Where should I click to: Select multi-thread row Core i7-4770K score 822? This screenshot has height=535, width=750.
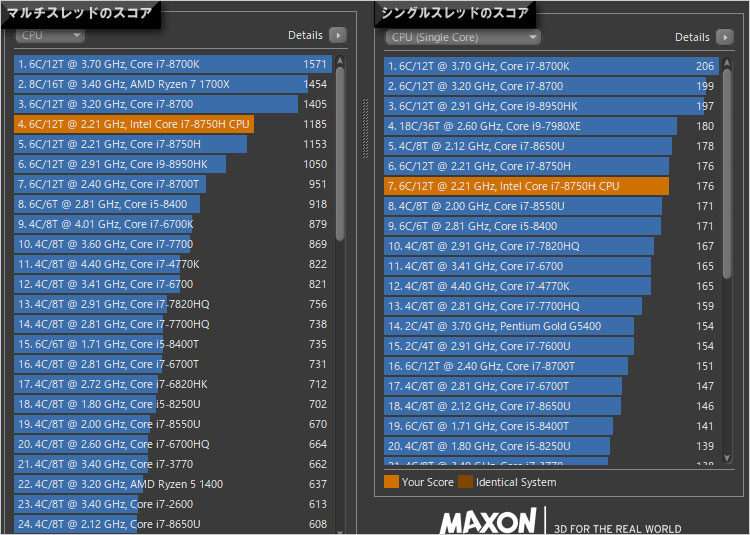tap(173, 264)
